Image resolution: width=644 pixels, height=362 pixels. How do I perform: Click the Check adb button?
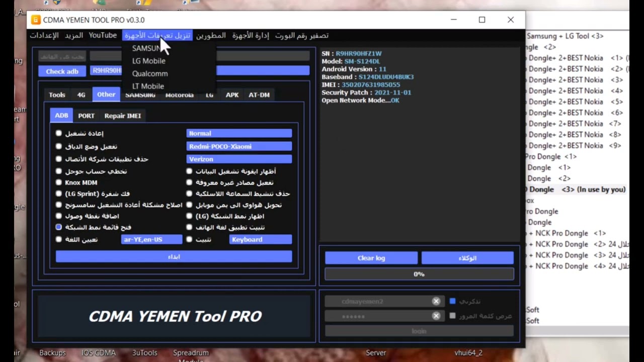[x=62, y=71]
